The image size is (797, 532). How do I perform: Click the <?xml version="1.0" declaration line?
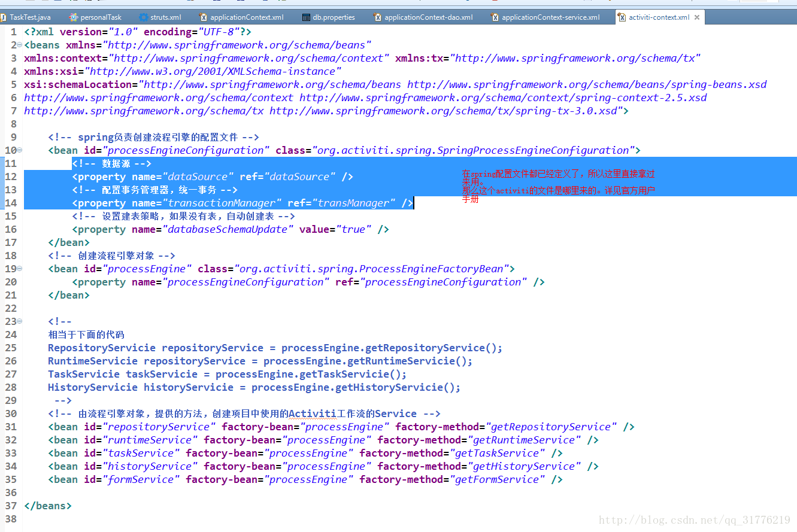coord(138,32)
